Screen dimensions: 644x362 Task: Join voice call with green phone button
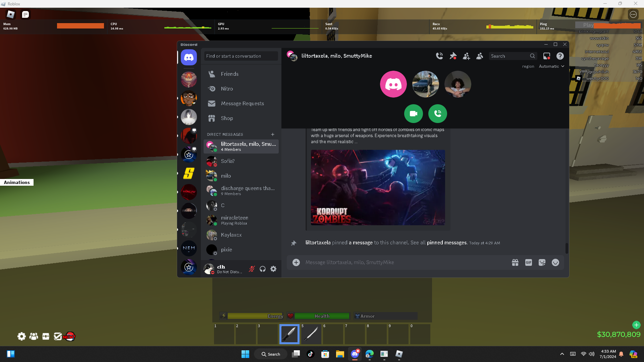(x=438, y=114)
